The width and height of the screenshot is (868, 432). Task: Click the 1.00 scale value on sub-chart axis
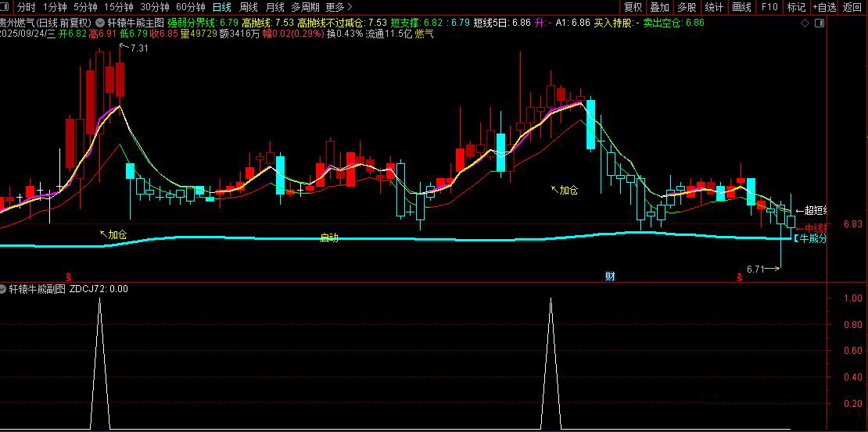coord(853,298)
